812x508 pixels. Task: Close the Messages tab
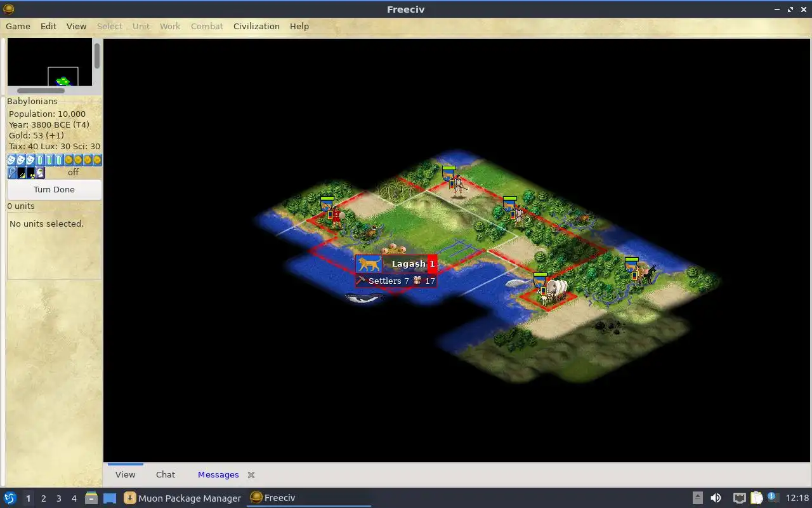pos(251,475)
